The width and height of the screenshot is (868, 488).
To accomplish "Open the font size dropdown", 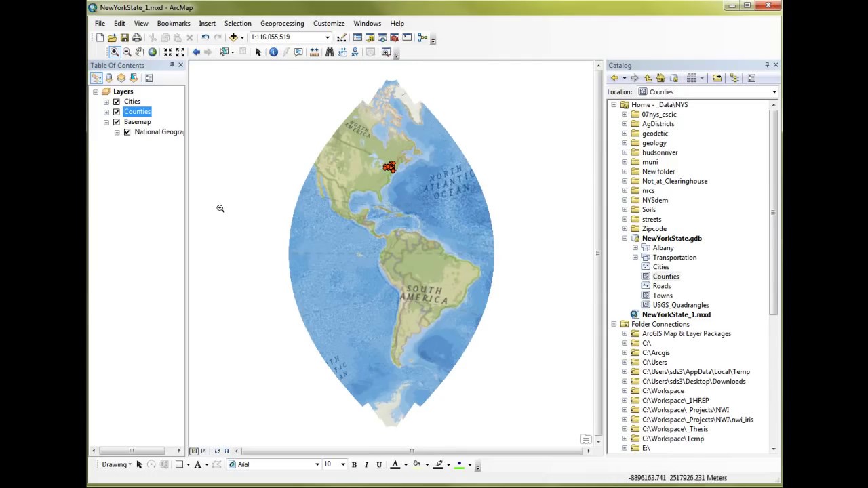I will pos(342,464).
